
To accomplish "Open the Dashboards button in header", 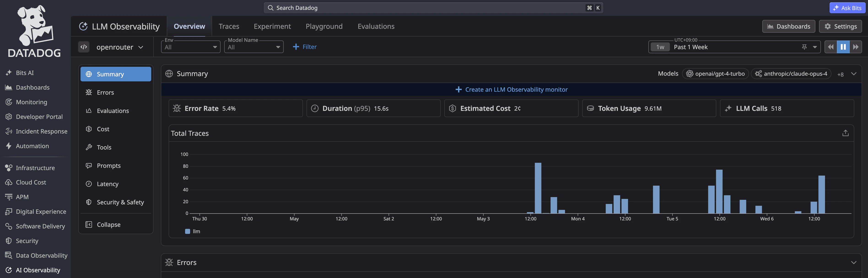I will (x=788, y=26).
